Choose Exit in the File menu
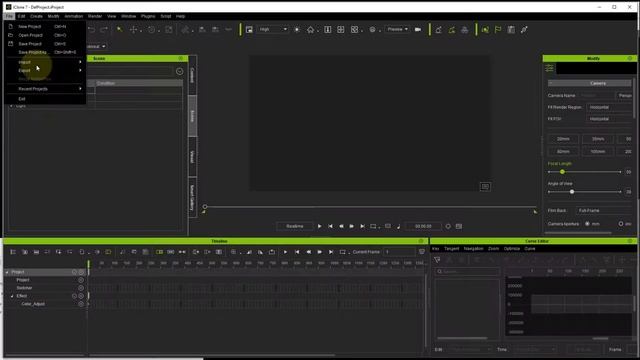 click(44, 99)
